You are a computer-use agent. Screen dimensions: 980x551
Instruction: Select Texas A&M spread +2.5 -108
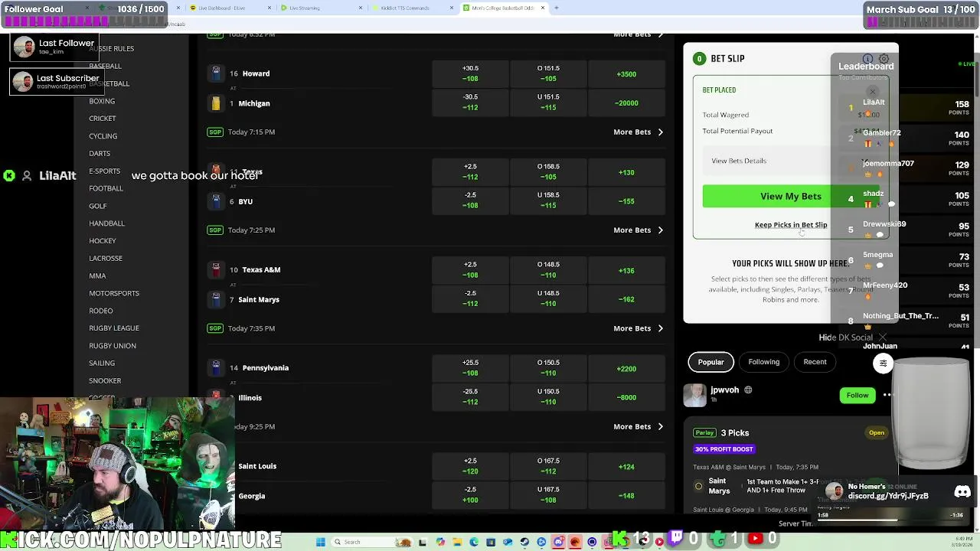[x=470, y=270]
